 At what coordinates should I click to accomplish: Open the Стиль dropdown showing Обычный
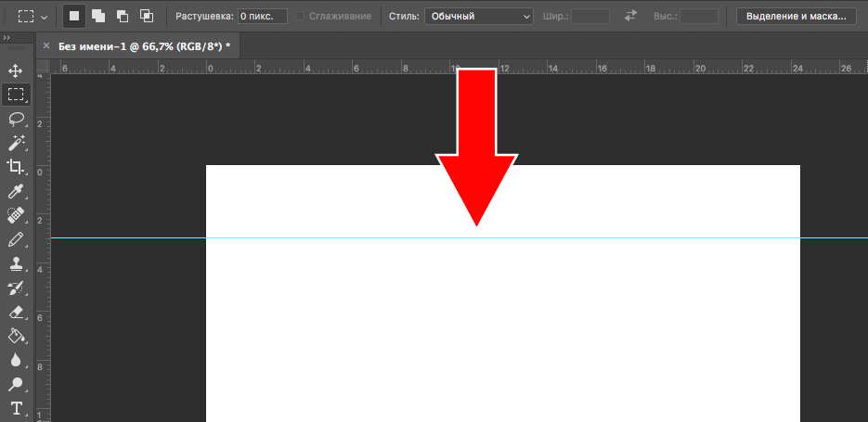point(479,16)
